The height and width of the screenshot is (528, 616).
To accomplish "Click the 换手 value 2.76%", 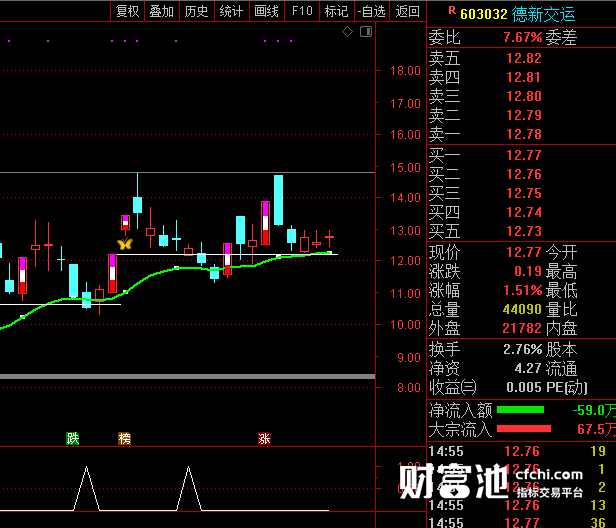I will coord(522,349).
